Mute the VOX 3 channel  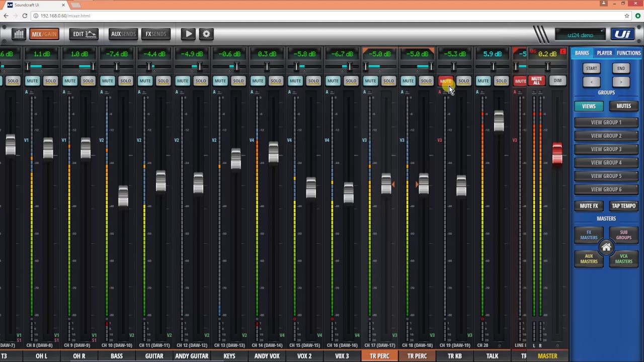coord(333,81)
